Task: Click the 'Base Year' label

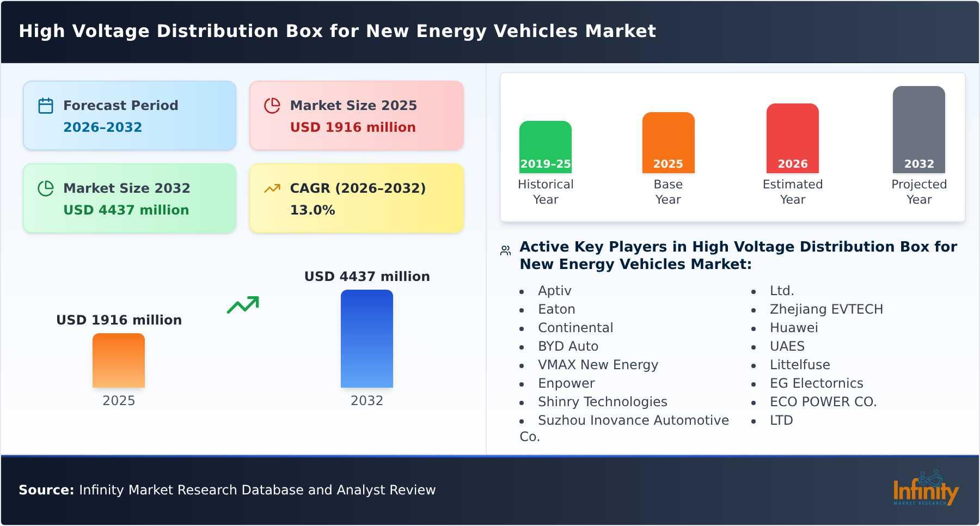Action: 668,192
